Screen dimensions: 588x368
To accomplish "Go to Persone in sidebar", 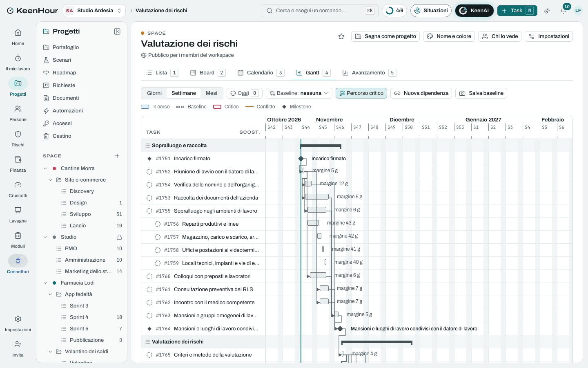I will point(18,113).
